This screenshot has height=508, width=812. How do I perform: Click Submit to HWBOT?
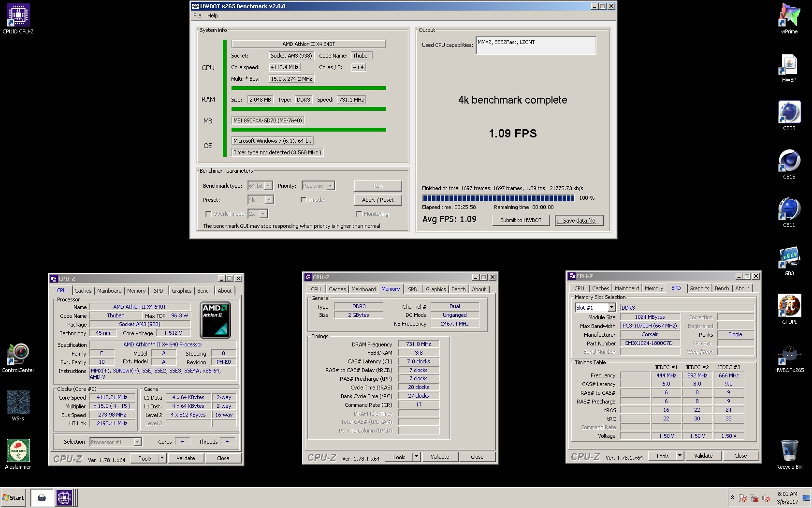pyautogui.click(x=521, y=220)
